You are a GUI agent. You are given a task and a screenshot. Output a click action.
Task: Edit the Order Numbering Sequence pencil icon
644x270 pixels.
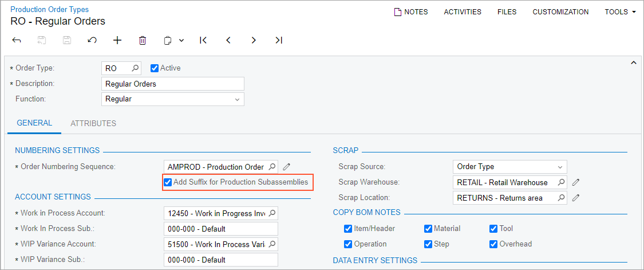click(x=287, y=167)
